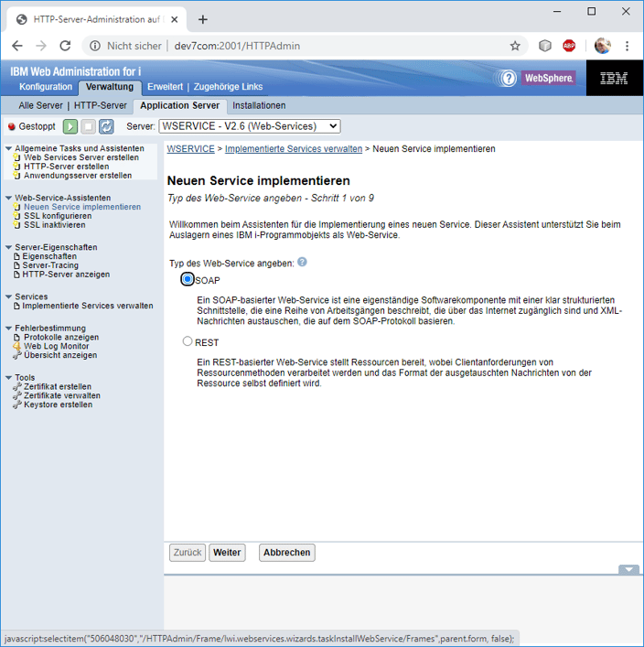Select the Application Server subtab
644x647 pixels.
click(x=180, y=105)
